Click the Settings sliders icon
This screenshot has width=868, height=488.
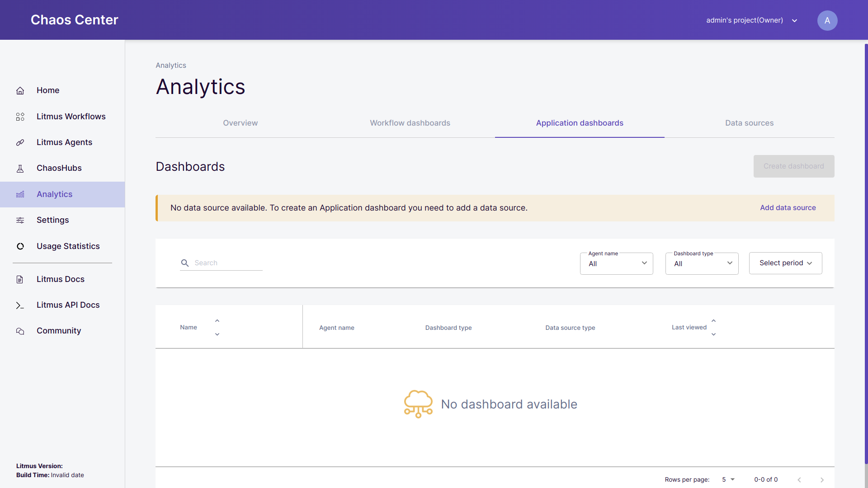pos(20,220)
